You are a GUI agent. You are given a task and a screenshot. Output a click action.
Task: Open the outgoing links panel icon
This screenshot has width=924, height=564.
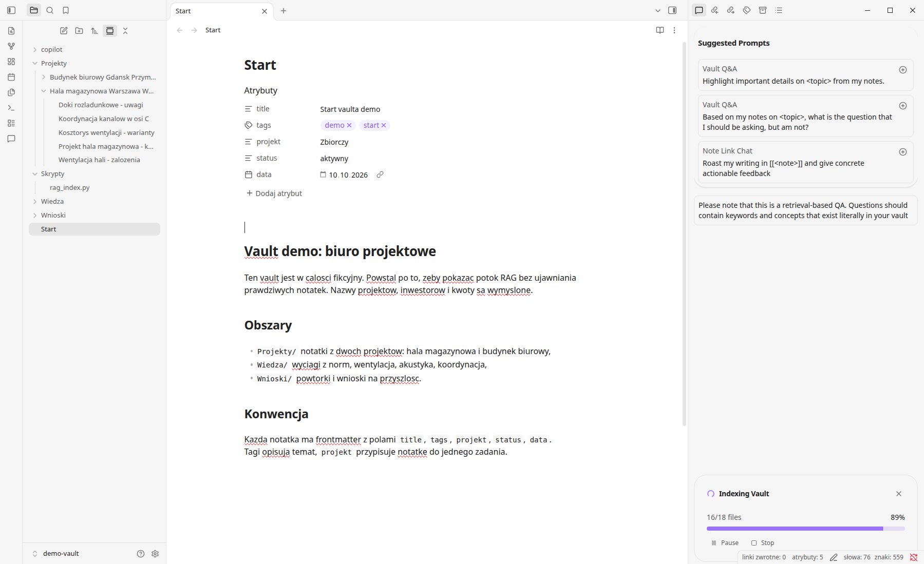(730, 10)
